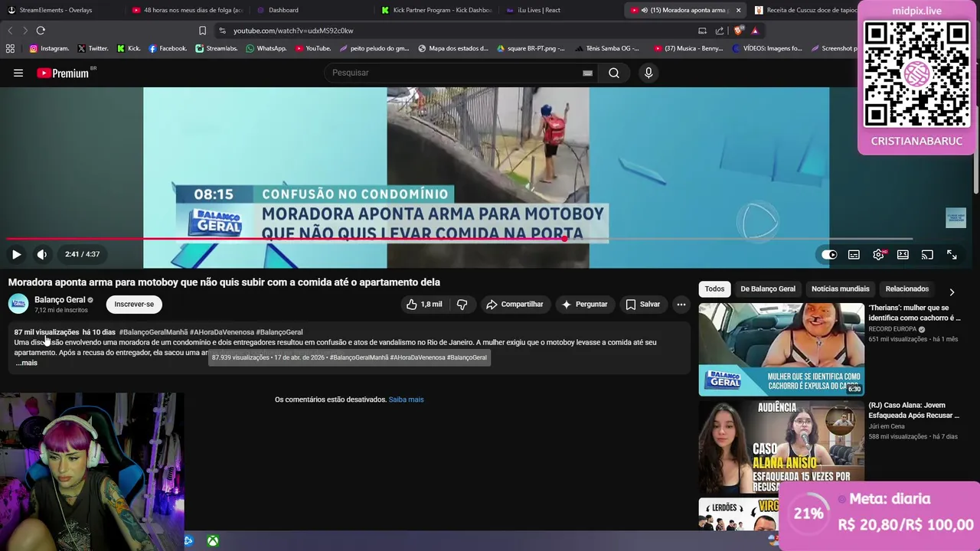Open the Xbox icon on the taskbar
This screenshot has height=551, width=980.
[x=213, y=541]
